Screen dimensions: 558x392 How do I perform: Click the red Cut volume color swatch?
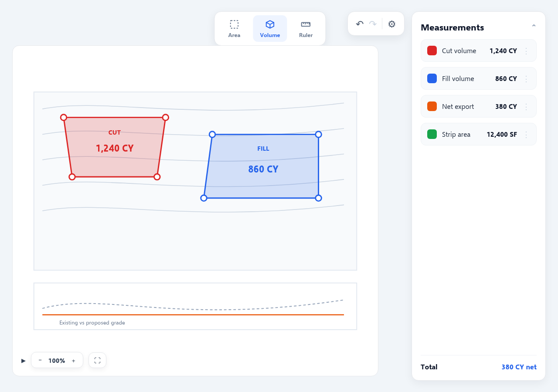432,51
